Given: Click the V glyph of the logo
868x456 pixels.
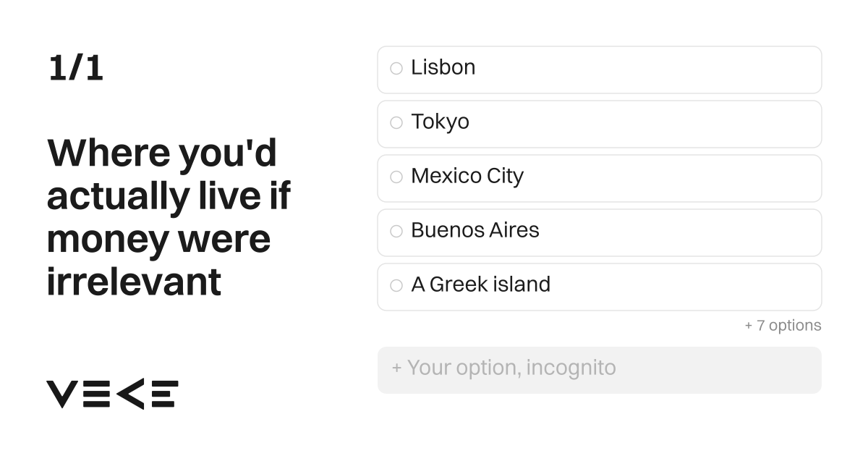Looking at the screenshot, I should click(x=61, y=394).
